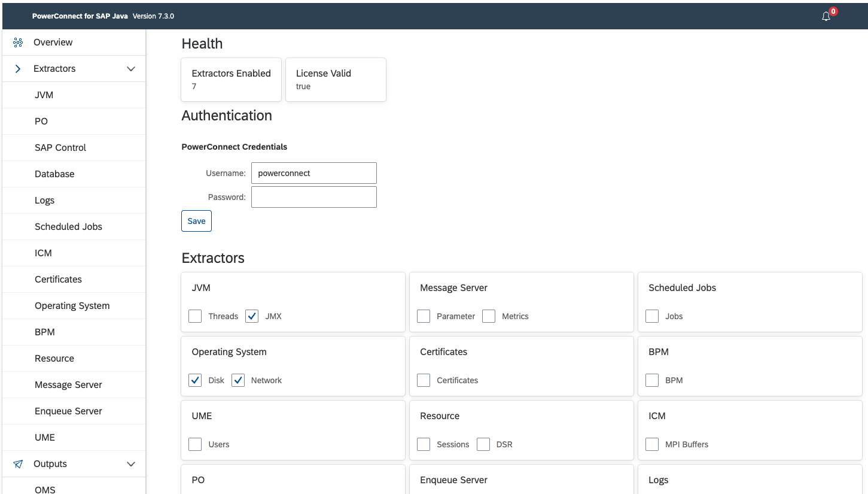The image size is (868, 494).
Task: Open the Overview page link
Action: 53,43
